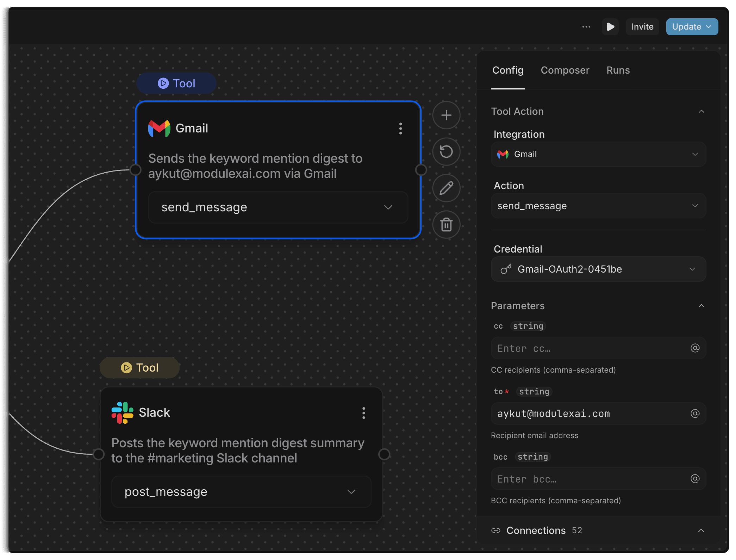The image size is (736, 560).
Task: Open the Integration dropdown showing Gmail
Action: (598, 154)
